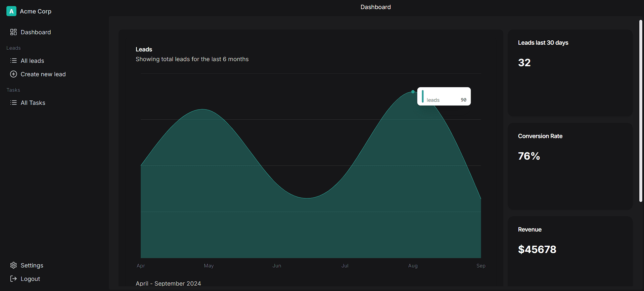Select the Conversion Rate card
The width and height of the screenshot is (644, 291).
(570, 166)
